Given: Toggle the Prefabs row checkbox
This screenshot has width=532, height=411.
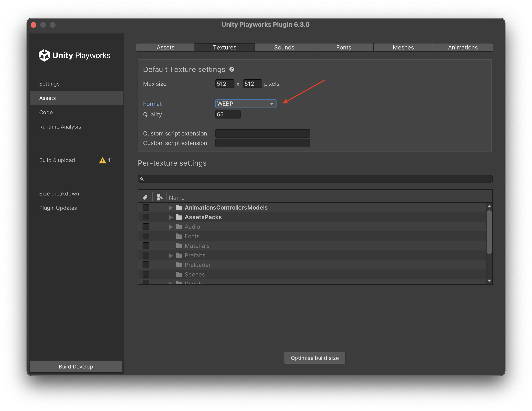Looking at the screenshot, I should [x=146, y=255].
